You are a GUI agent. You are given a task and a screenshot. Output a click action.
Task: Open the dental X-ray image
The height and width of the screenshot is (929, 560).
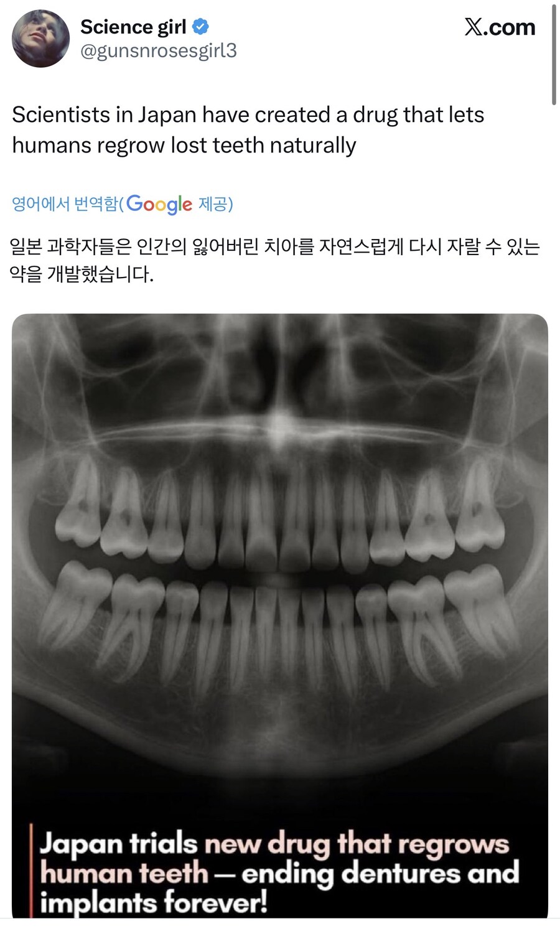click(x=280, y=615)
